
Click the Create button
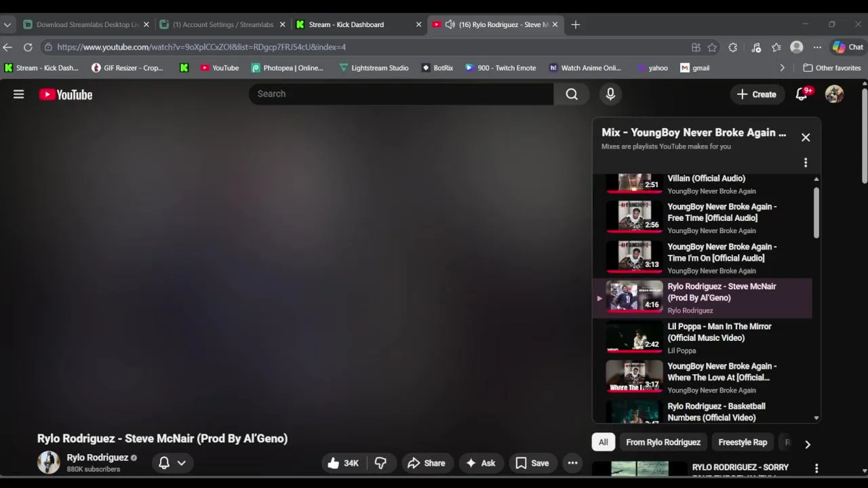pos(757,94)
